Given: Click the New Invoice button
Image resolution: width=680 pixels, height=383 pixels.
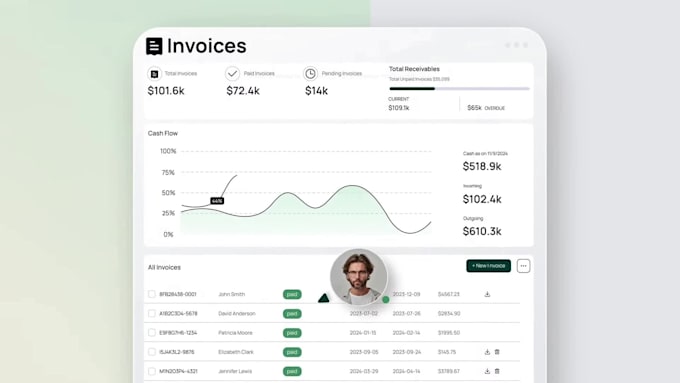Looking at the screenshot, I should (x=489, y=266).
